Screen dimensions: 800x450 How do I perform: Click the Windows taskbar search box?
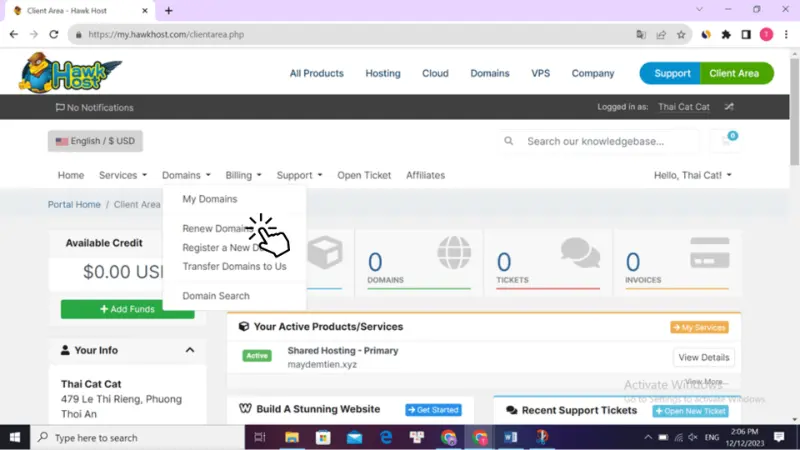click(x=138, y=437)
